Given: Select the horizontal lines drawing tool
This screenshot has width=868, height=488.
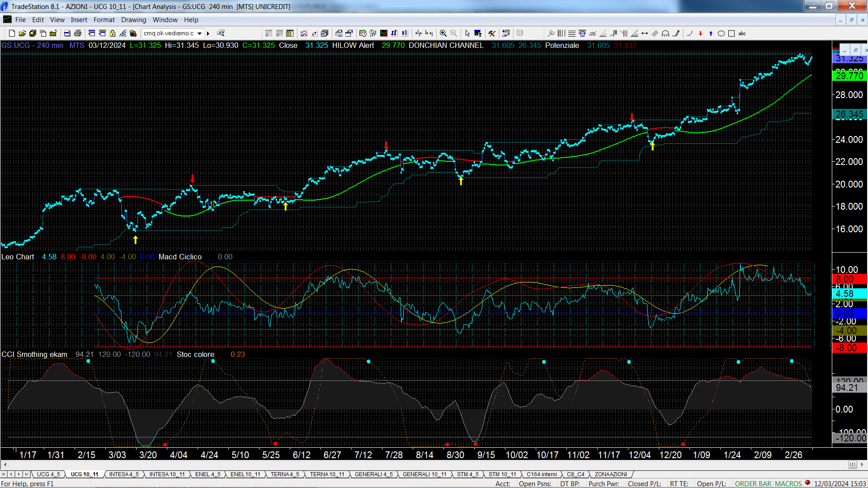Looking at the screenshot, I should click(x=572, y=33).
